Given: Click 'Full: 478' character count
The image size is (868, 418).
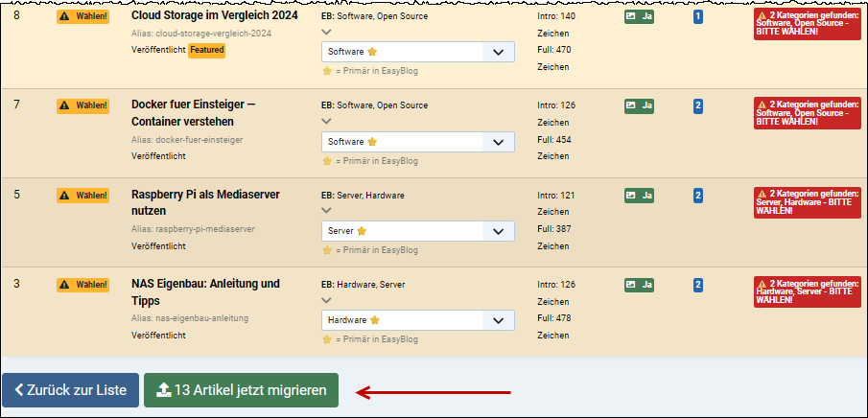Looking at the screenshot, I should [554, 318].
